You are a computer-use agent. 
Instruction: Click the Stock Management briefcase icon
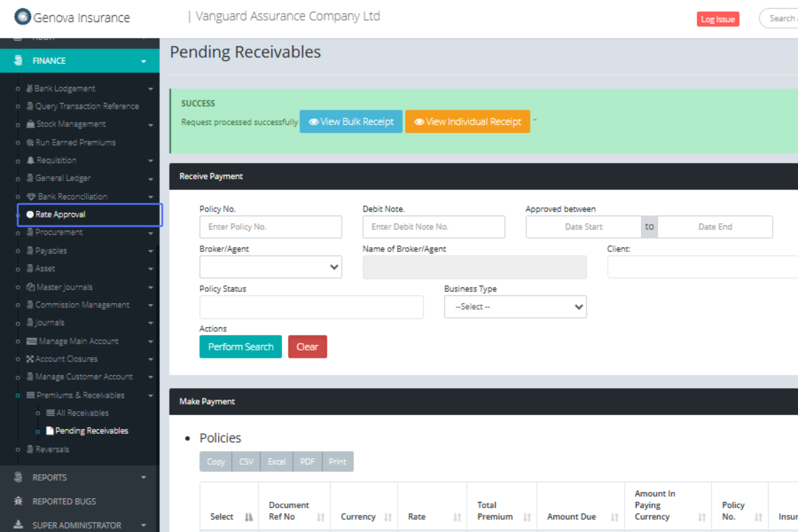click(31, 124)
